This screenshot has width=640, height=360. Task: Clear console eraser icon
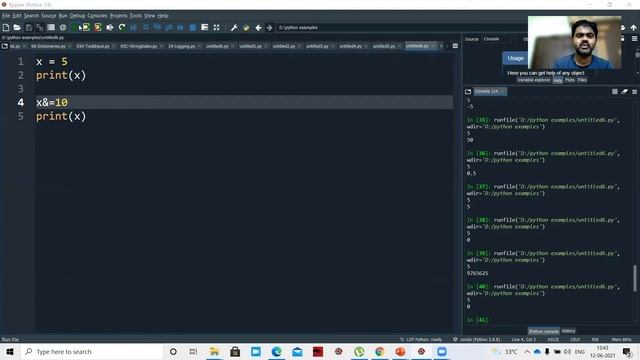(x=624, y=91)
